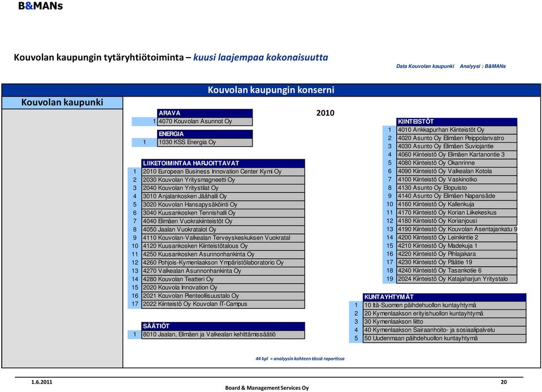Screen dimensions: 542x392
Task: Click "3020 Kouvolan Hansapysäköinti Oy"
Action: pos(223,205)
